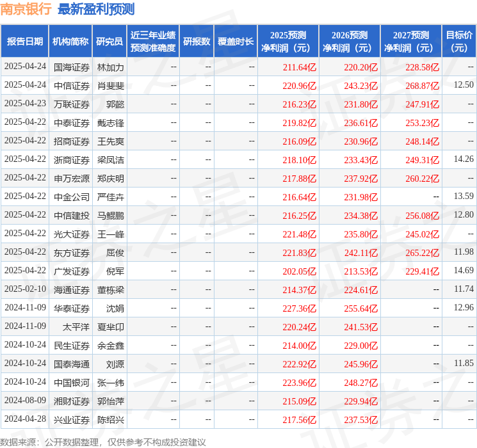Click value 268.87亿 for 中信证券

click(422, 86)
